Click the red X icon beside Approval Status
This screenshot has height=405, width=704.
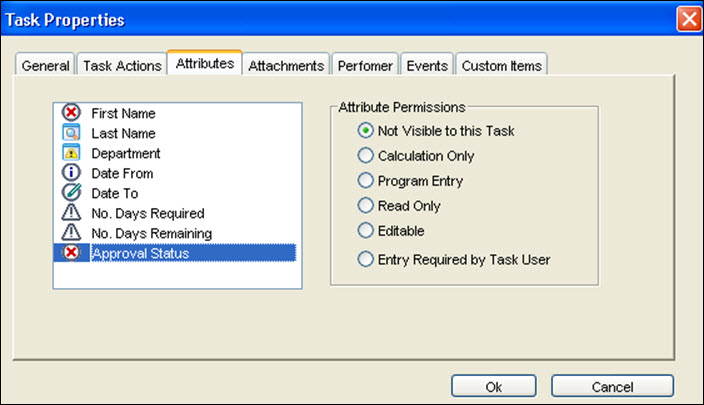pos(71,252)
